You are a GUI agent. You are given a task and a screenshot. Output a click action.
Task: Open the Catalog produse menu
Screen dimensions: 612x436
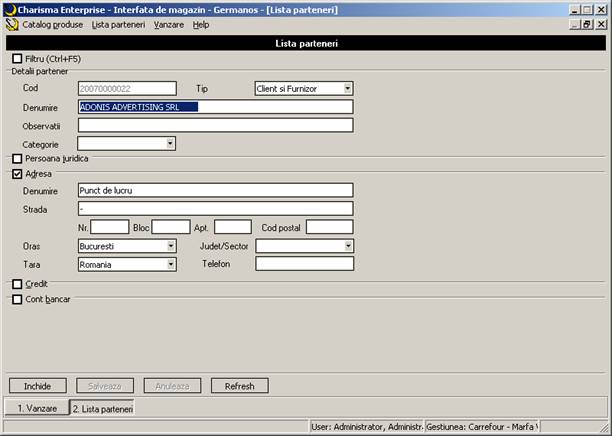(53, 25)
